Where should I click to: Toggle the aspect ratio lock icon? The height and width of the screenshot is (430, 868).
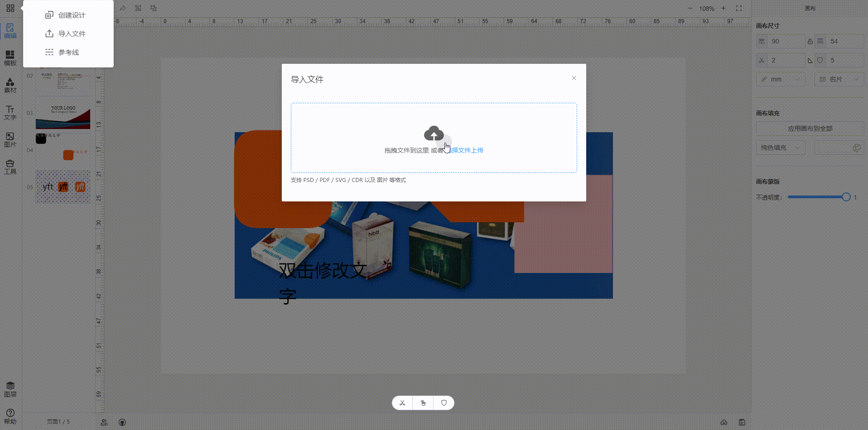tap(810, 41)
